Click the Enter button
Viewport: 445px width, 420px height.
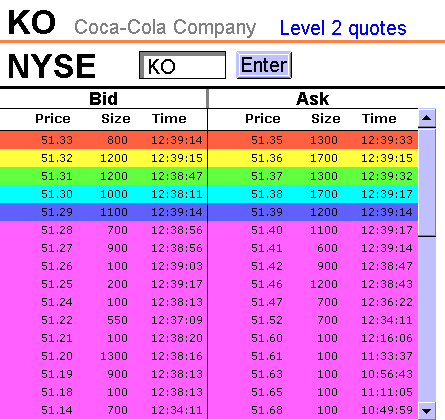(x=264, y=65)
